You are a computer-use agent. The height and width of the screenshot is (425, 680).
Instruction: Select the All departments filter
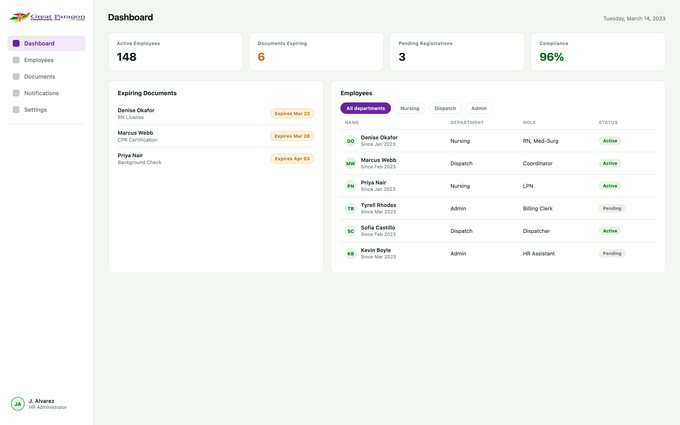click(x=366, y=108)
